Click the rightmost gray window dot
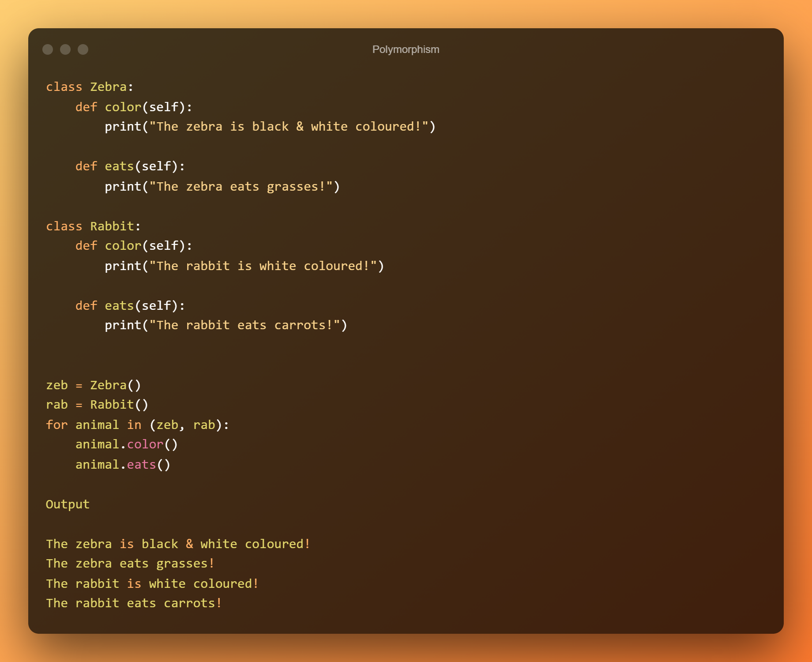 tap(83, 49)
